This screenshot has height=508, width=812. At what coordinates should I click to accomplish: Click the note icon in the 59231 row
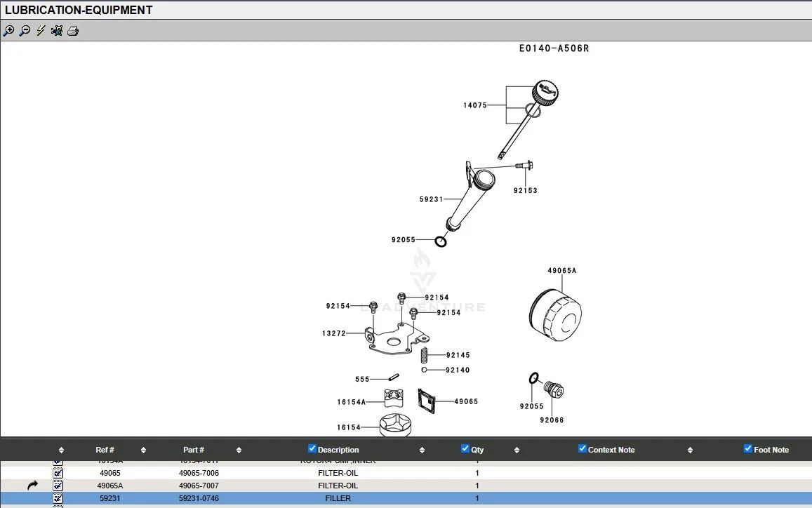[x=58, y=498]
